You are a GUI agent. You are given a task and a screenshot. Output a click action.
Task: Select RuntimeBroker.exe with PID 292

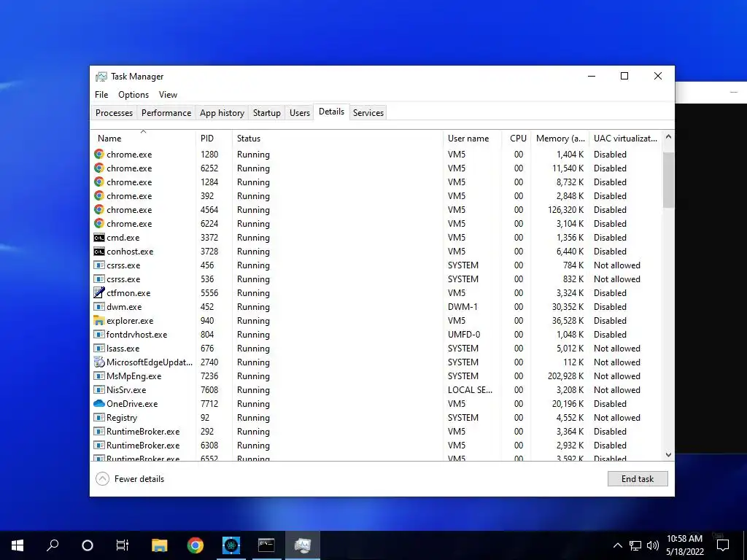click(x=376, y=432)
